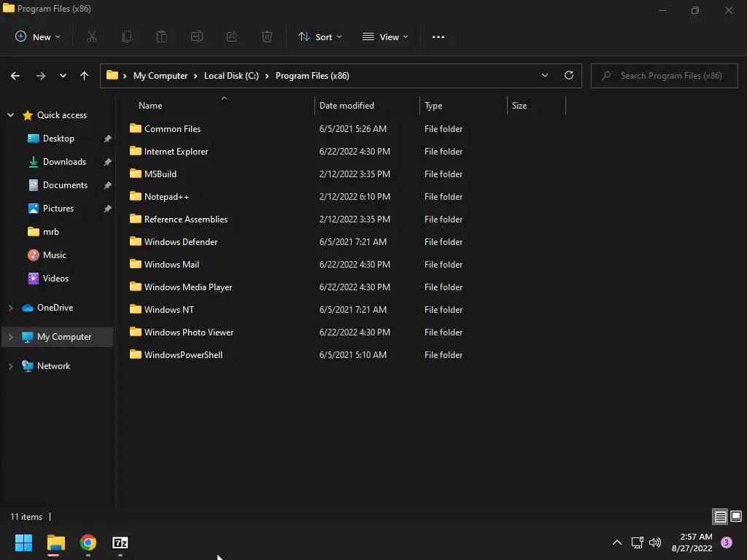Click the Rename icon in toolbar
Image resolution: width=747 pixels, height=560 pixels.
[x=197, y=36]
